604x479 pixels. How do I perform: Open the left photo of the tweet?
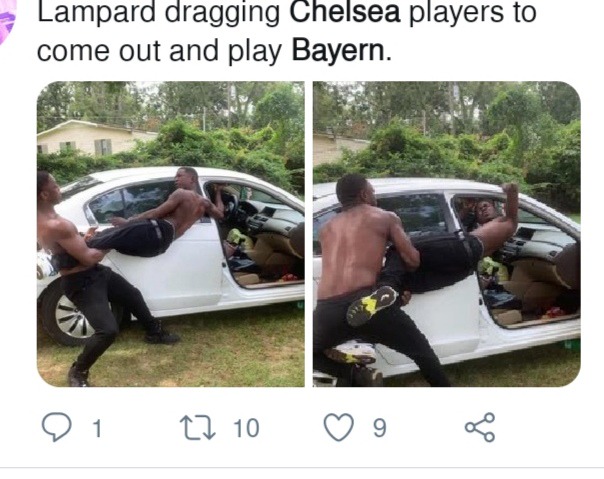(171, 234)
